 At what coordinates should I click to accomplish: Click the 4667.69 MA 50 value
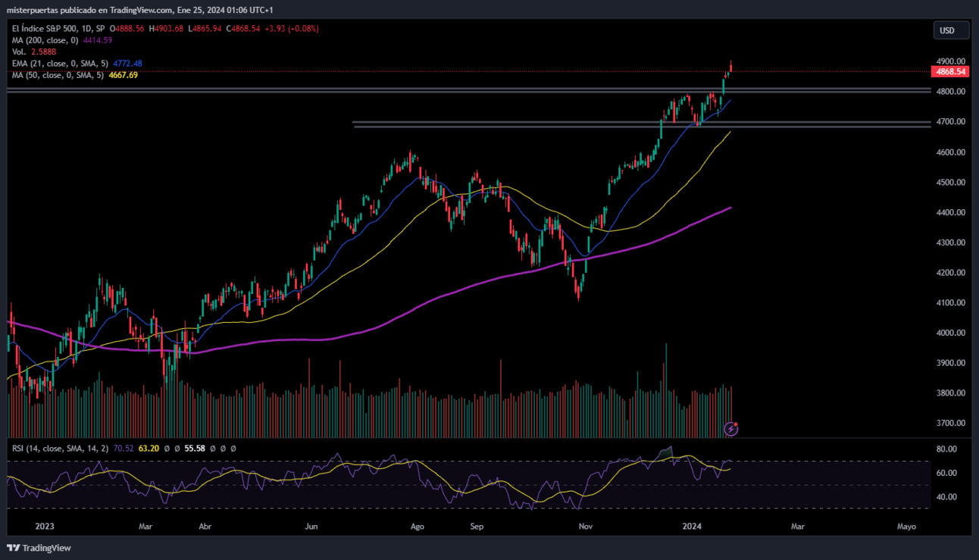pos(123,75)
